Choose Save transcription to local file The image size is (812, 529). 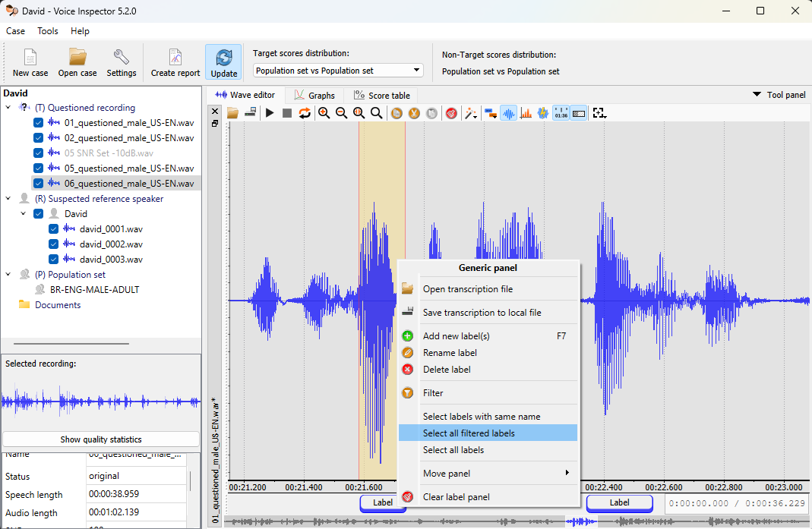click(x=488, y=313)
